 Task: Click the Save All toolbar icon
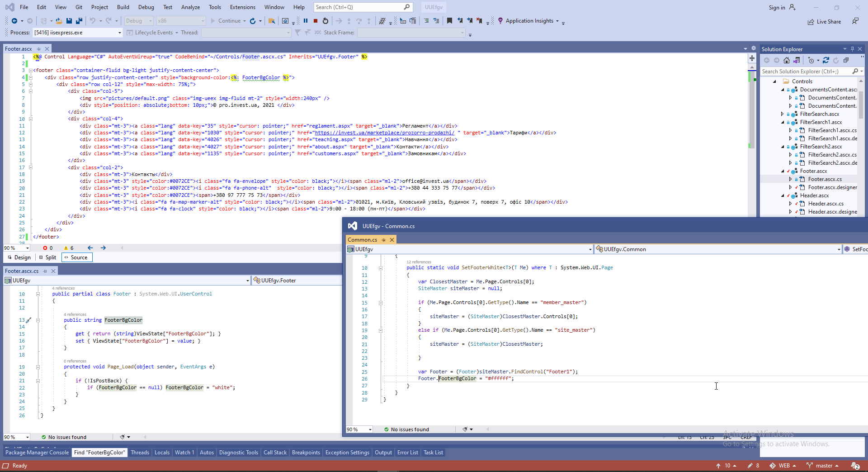point(79,21)
